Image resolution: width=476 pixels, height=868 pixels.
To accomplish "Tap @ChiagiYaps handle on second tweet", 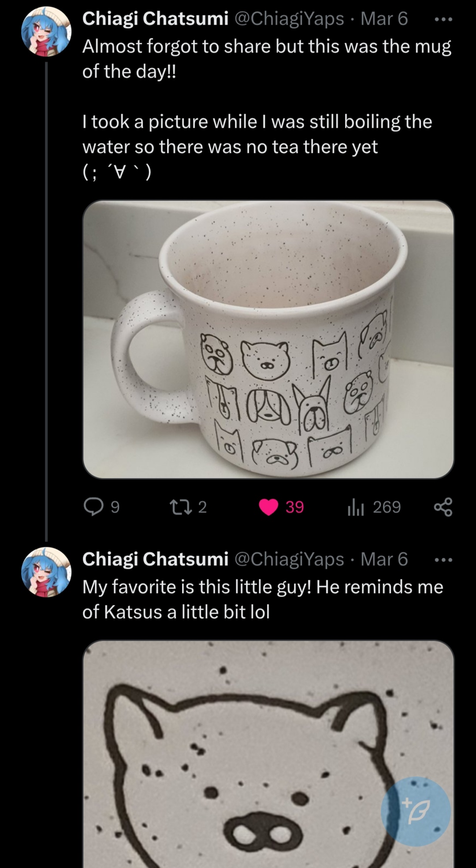I will [x=289, y=559].
